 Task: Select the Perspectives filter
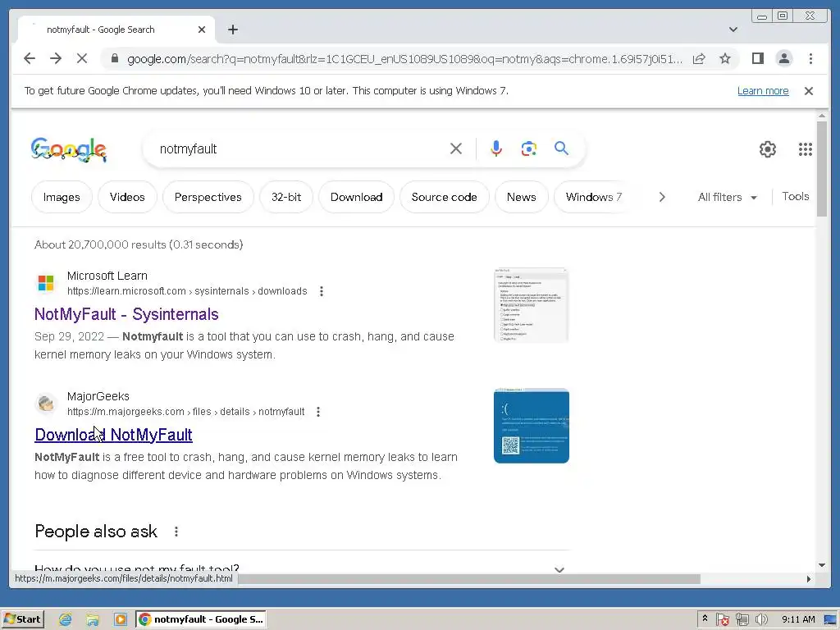click(x=208, y=197)
